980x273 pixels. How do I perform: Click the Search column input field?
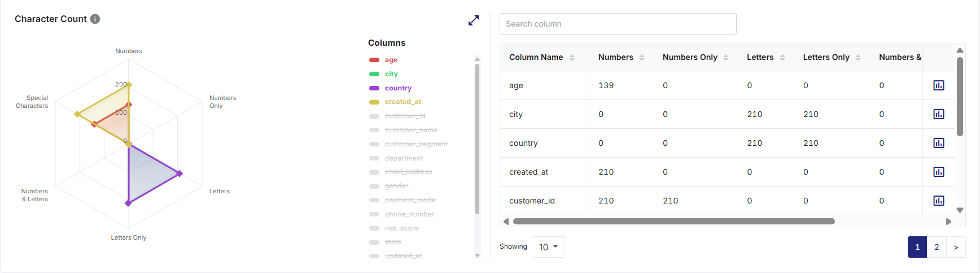point(618,24)
